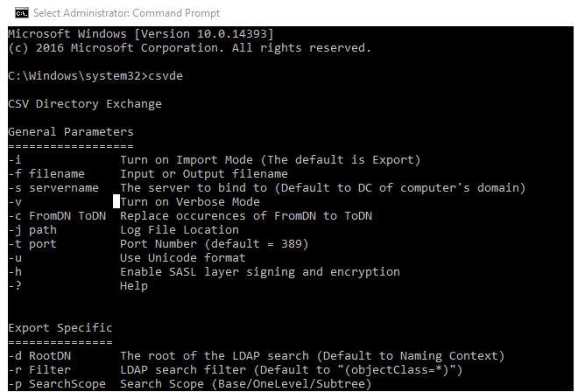Click 'Enable SASL layer signing and encryption' text
The image size is (585, 392).
260,272
